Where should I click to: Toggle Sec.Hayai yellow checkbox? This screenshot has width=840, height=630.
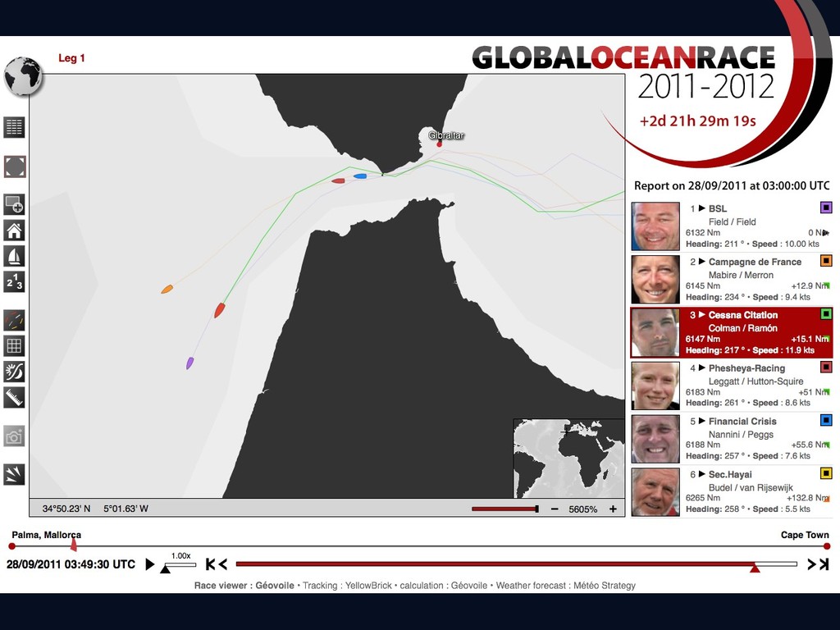click(826, 473)
